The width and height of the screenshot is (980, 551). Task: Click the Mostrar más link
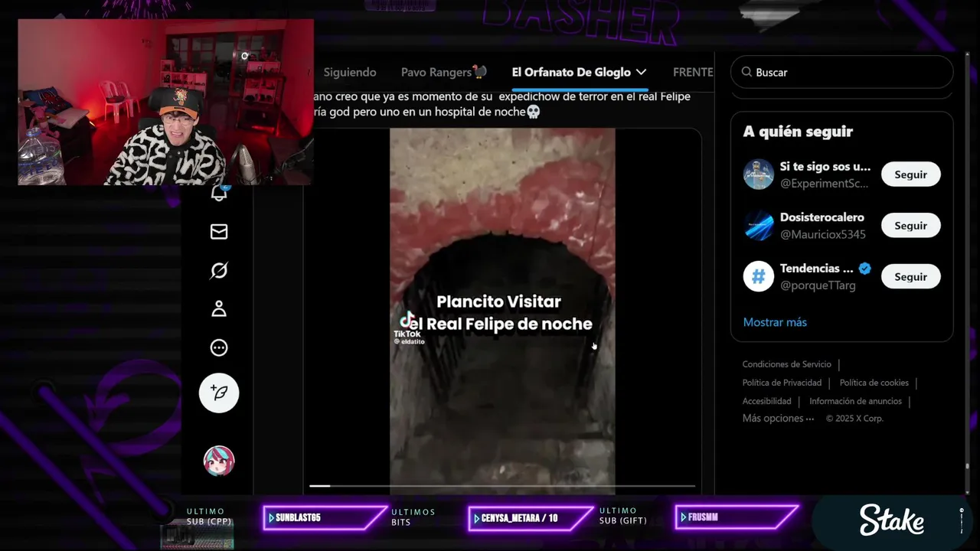775,322
